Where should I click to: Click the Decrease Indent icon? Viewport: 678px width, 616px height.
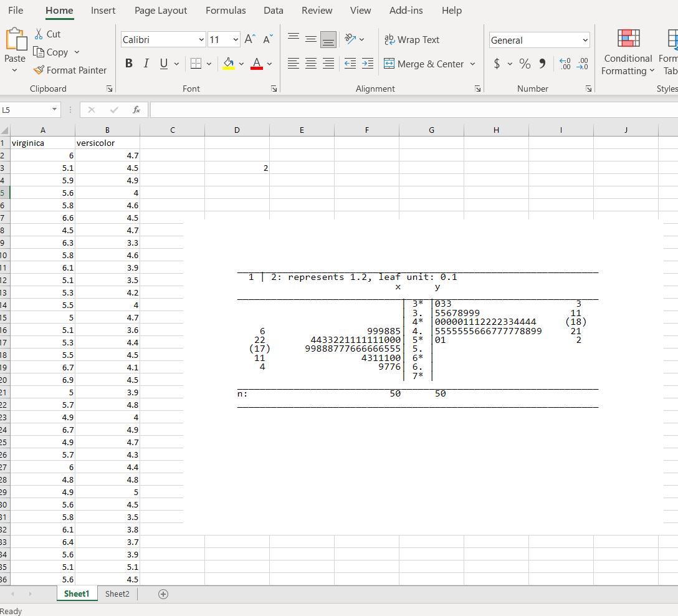350,64
